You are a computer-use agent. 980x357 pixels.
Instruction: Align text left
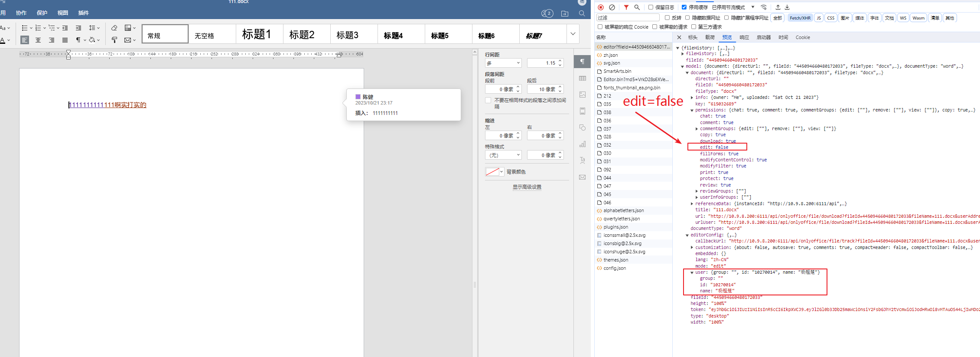pyautogui.click(x=25, y=40)
